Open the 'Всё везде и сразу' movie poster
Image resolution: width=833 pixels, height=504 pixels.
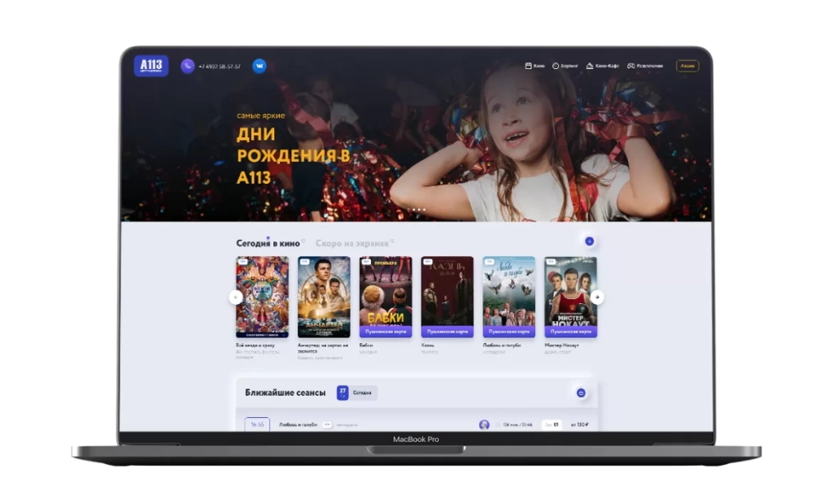(263, 297)
